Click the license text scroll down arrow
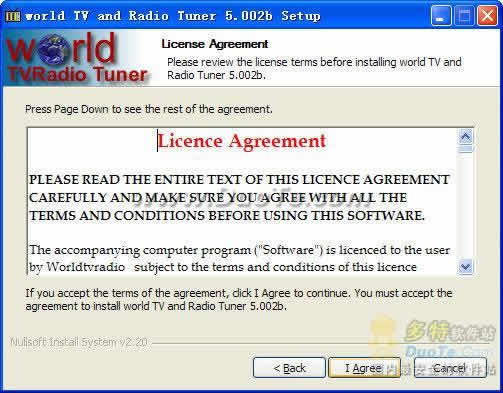This screenshot has width=503, height=393. [x=465, y=267]
